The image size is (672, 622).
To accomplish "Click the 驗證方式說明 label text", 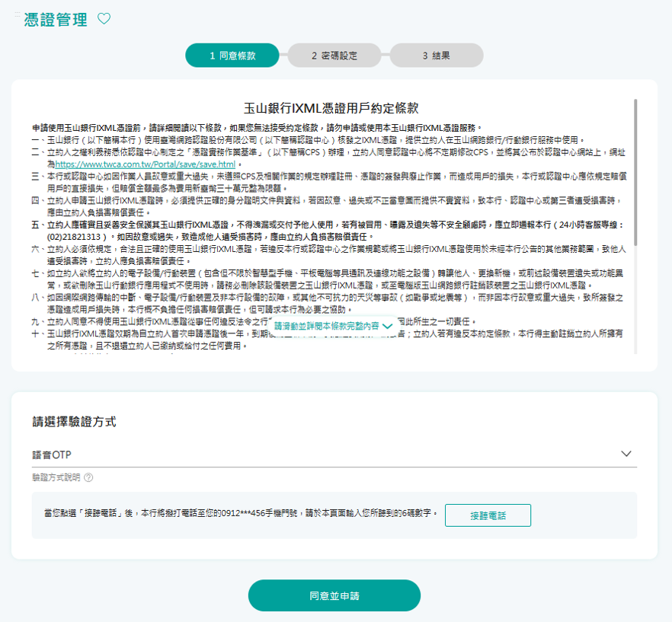I will 56,477.
